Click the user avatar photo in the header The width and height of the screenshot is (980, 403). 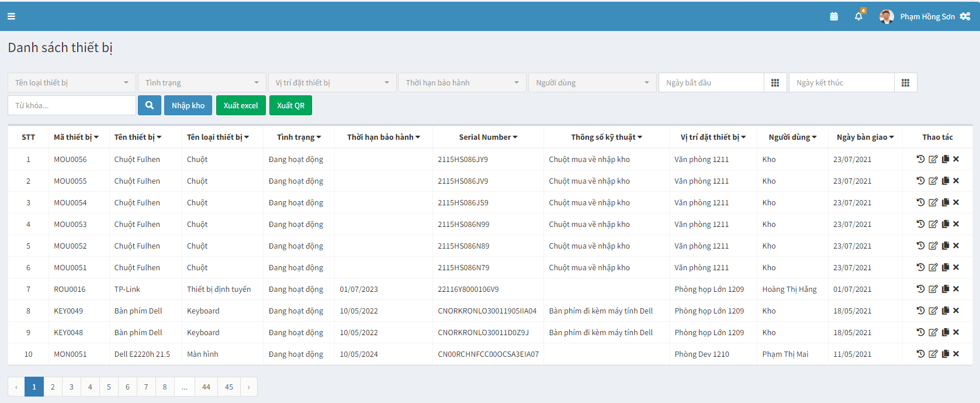click(x=886, y=16)
